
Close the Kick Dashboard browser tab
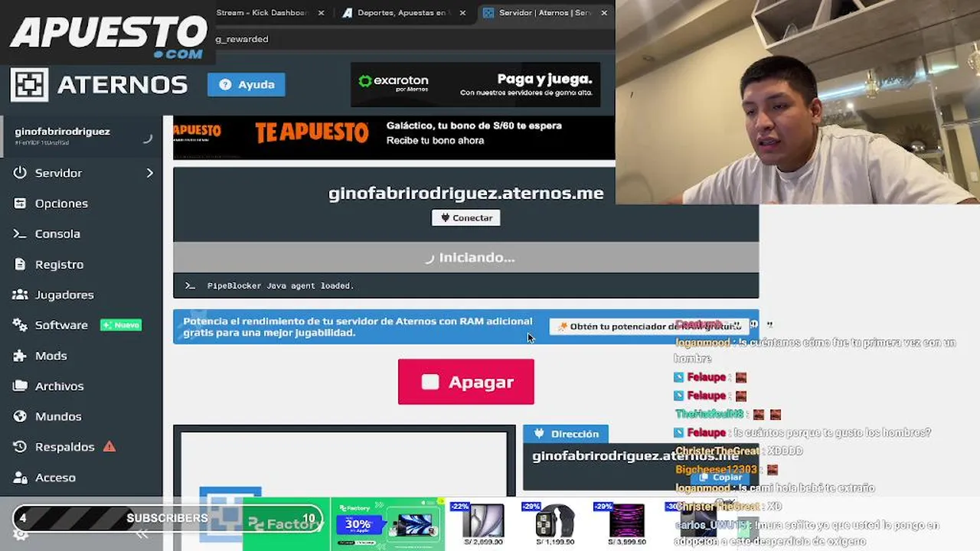click(x=321, y=13)
